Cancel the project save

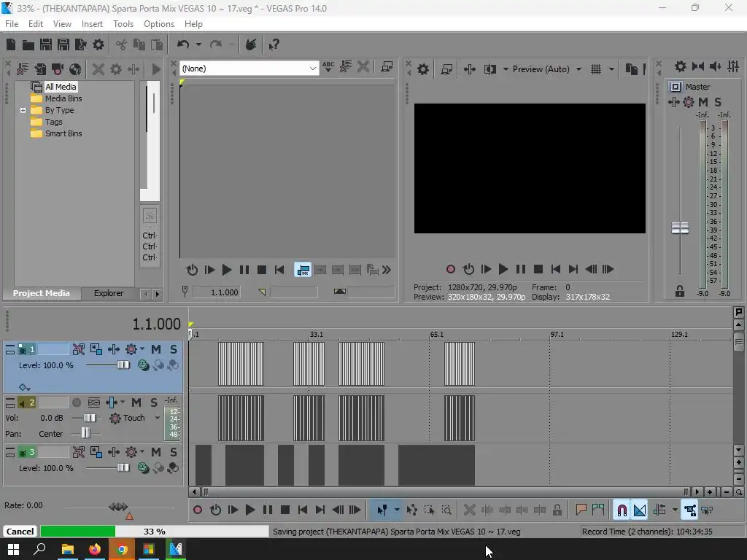20,532
